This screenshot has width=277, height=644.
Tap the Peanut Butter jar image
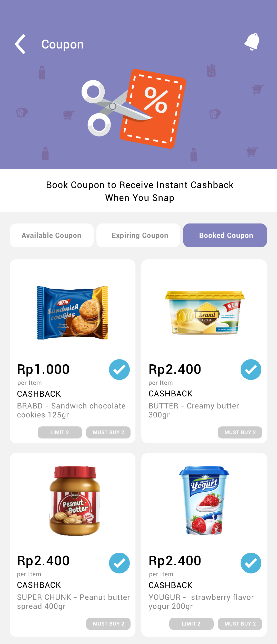click(x=75, y=501)
